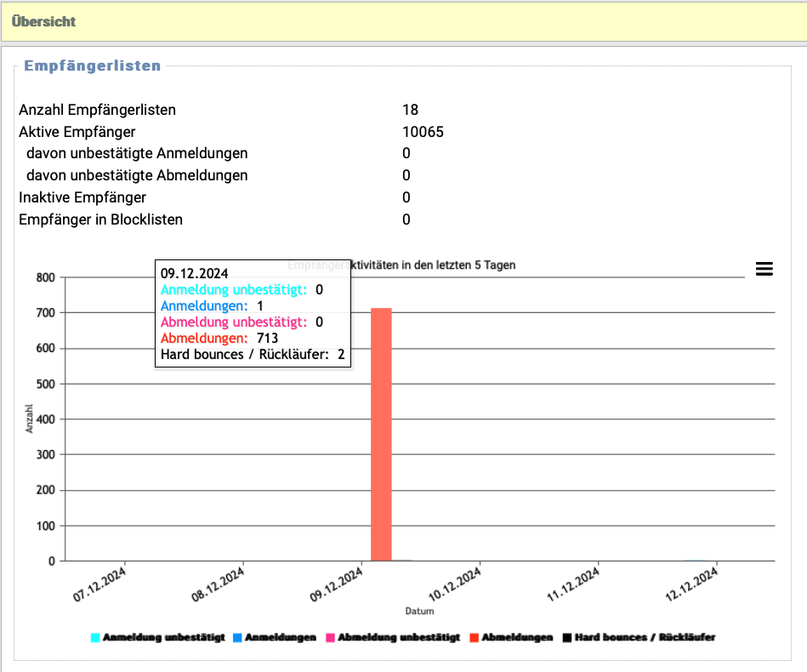
Task: Click the black Hard bounces legend marker
Action: (x=566, y=637)
